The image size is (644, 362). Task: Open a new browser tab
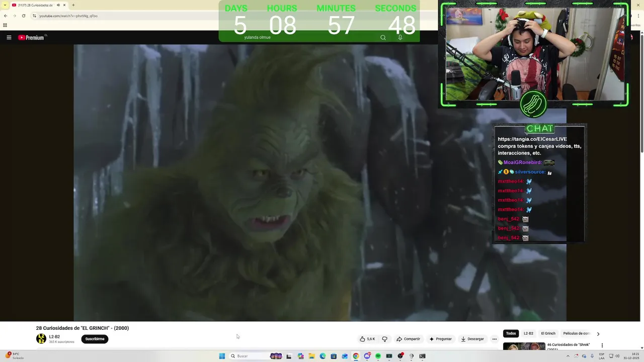[73, 5]
